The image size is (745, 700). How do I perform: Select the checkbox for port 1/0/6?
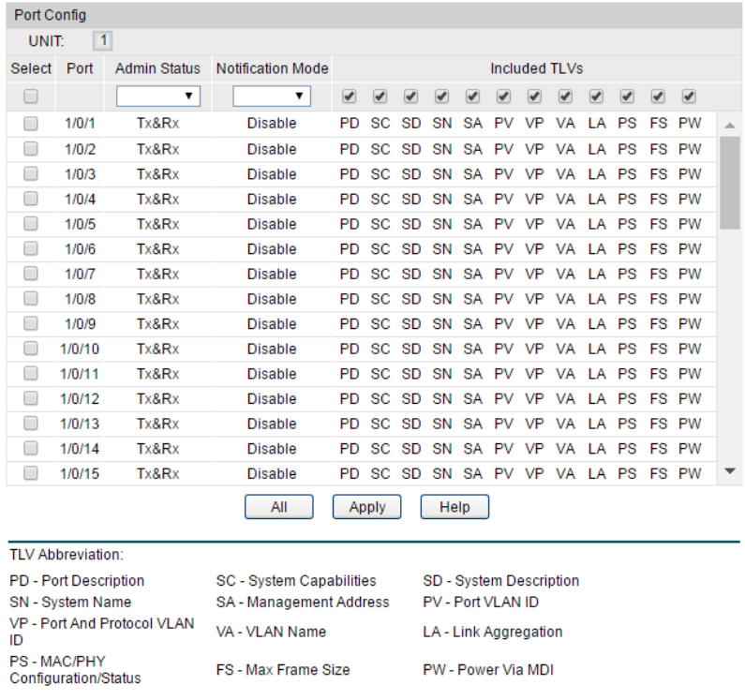pos(31,248)
